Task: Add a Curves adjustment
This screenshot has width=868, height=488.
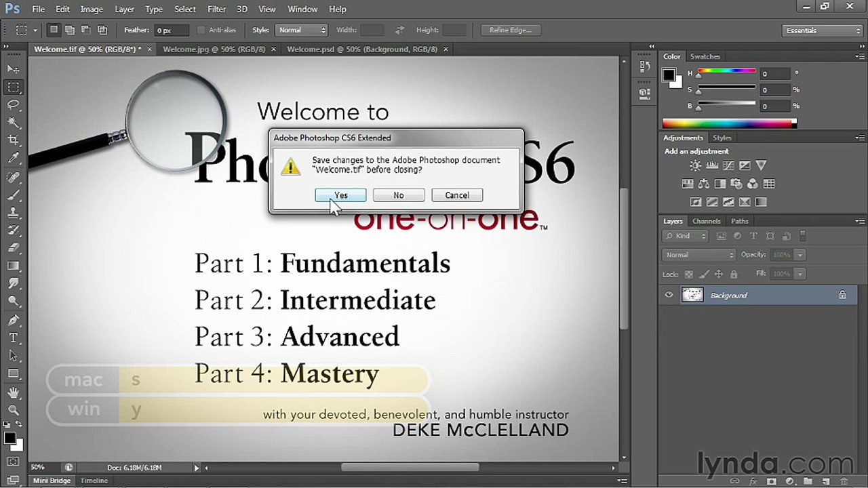Action: click(728, 165)
